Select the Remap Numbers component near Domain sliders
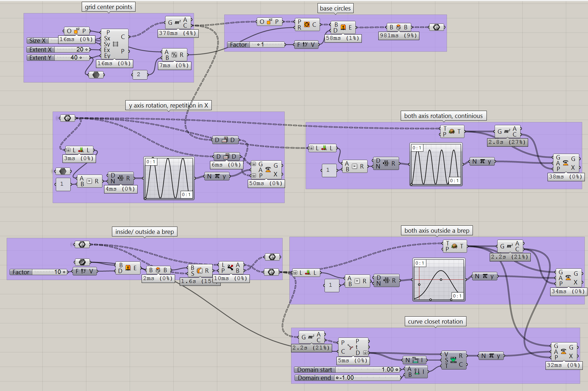588x391 pixels. coord(454,360)
